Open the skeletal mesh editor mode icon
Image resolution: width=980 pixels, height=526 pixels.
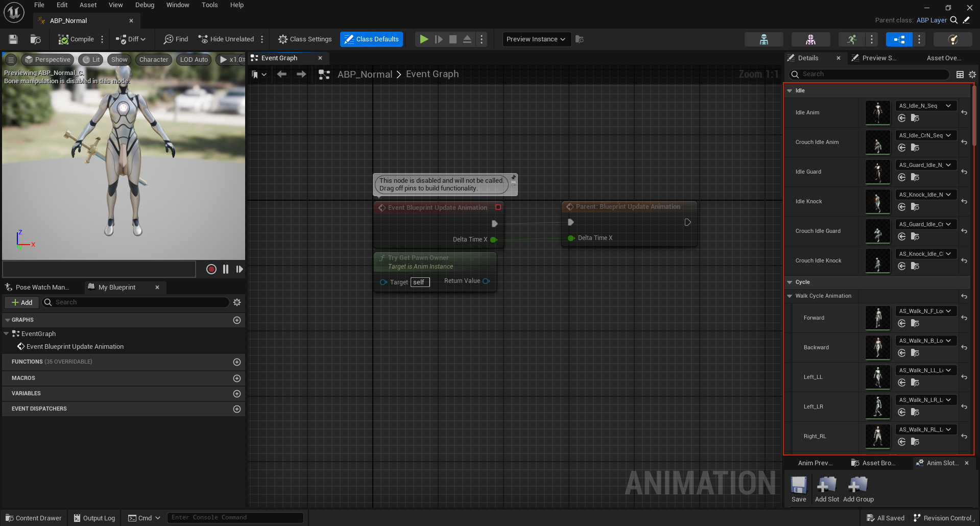(811, 39)
